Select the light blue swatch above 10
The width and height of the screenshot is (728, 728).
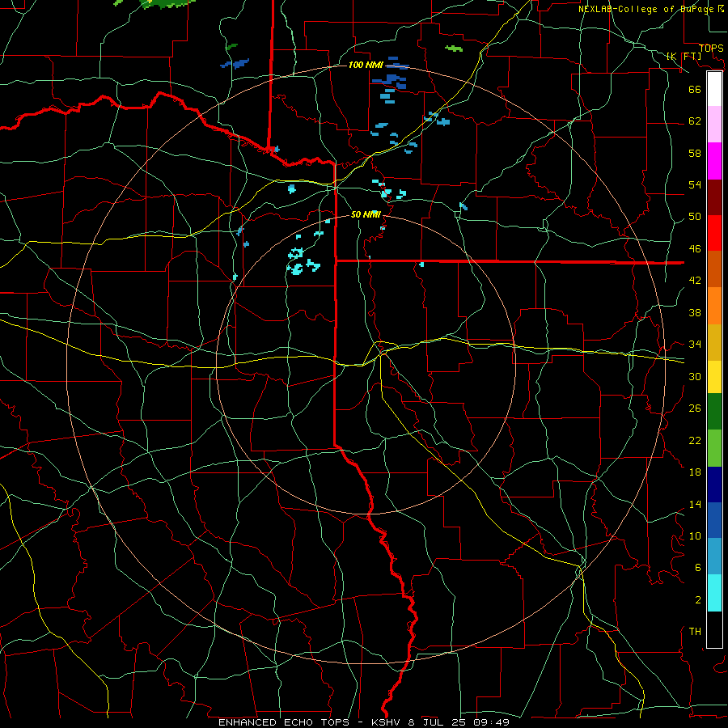pos(714,556)
